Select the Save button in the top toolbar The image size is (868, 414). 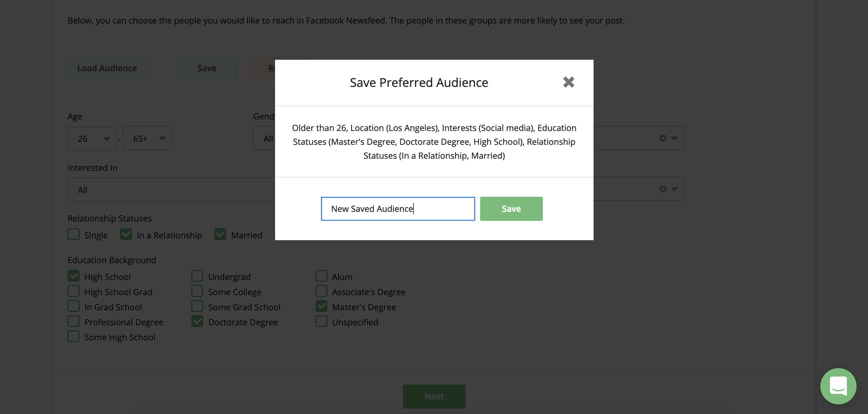click(x=207, y=68)
